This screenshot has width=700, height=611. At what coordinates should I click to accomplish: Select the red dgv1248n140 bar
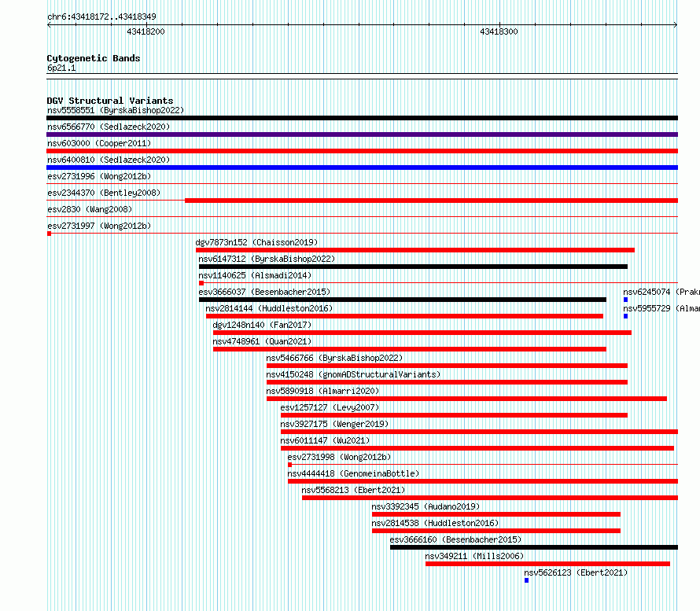(422, 333)
